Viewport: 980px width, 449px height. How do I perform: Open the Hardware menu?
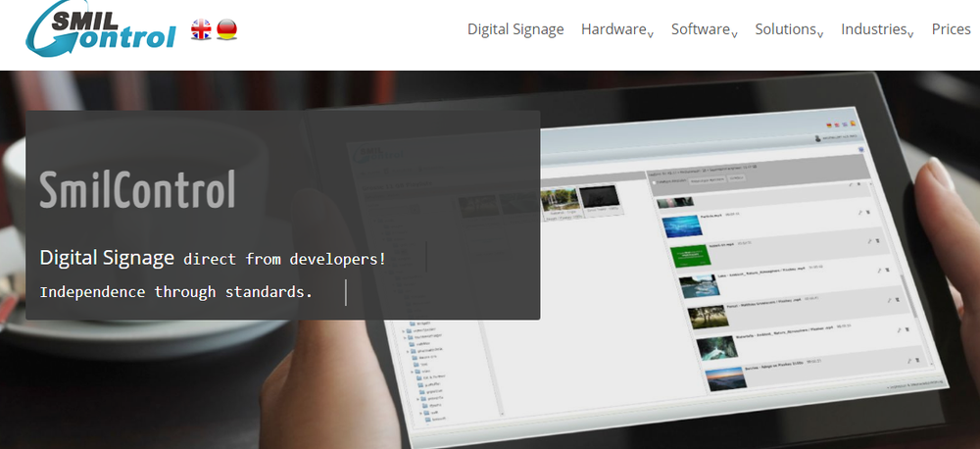coord(613,29)
